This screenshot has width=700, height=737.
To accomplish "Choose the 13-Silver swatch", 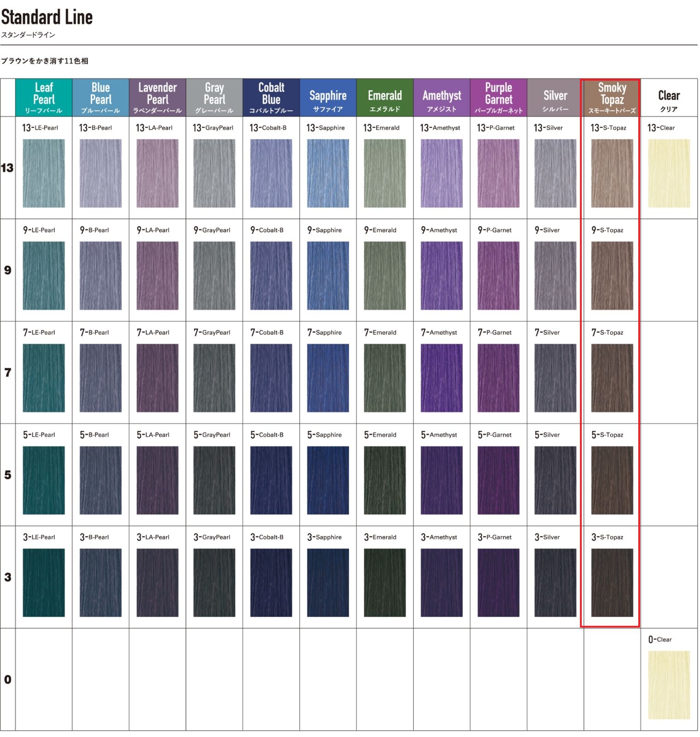I will pos(555,173).
